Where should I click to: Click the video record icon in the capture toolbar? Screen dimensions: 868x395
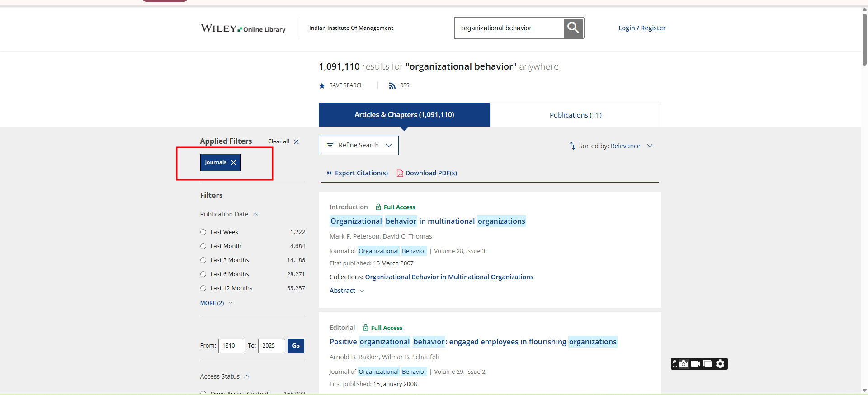(695, 364)
